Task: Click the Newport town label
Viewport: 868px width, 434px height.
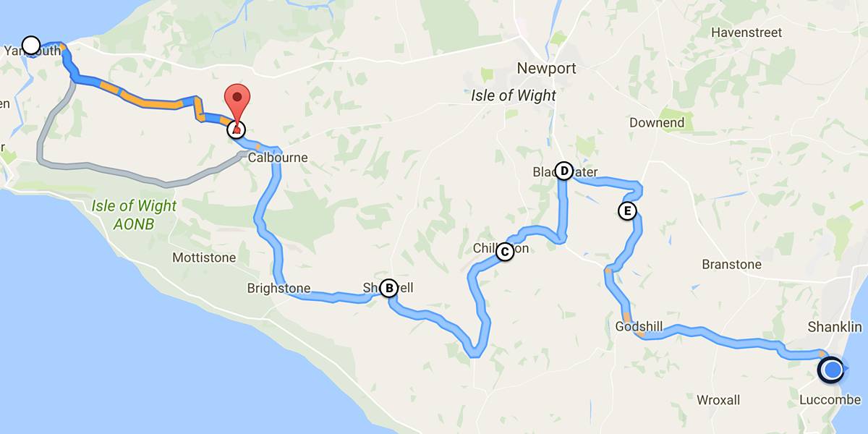Action: [x=546, y=69]
